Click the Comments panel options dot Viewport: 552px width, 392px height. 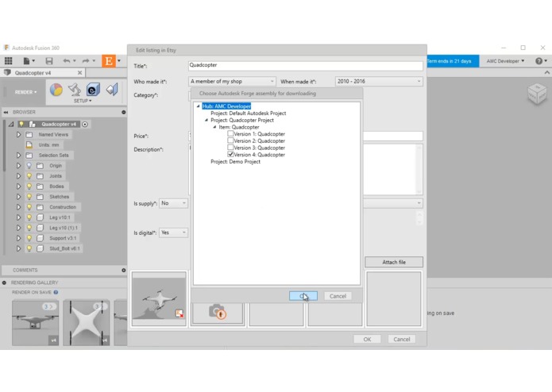[x=124, y=270]
